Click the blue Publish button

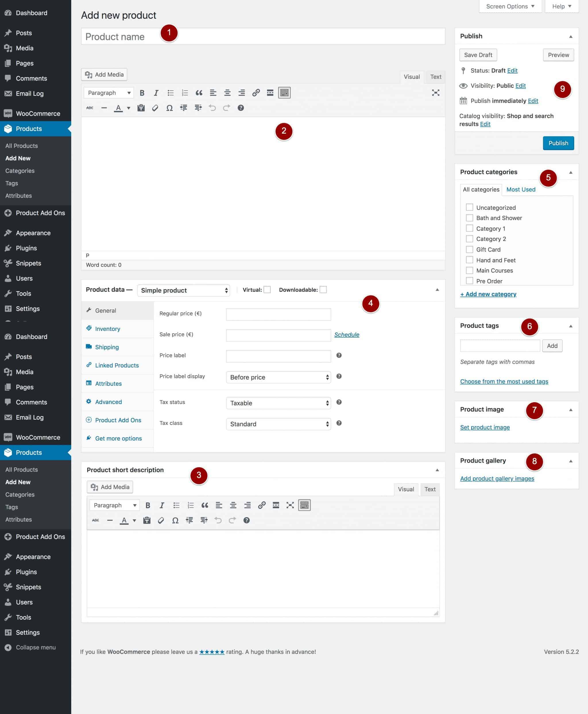coord(558,143)
